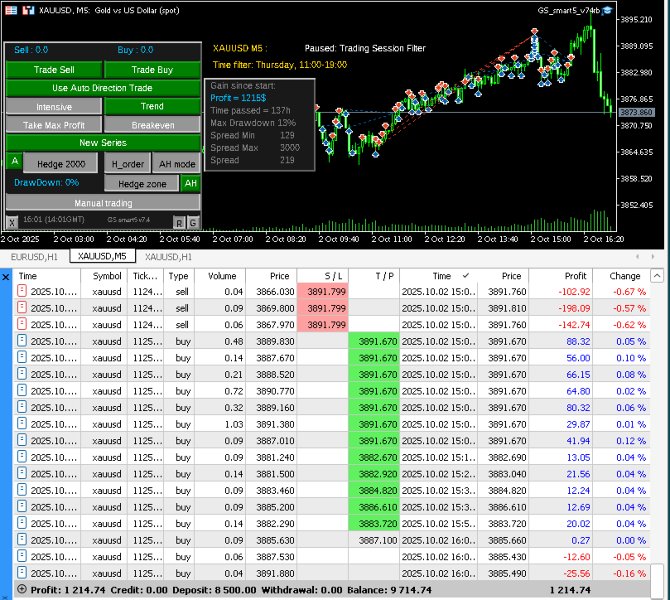Switch to the XAUUSD,H1 chart tab
The height and width of the screenshot is (600, 670).
coord(168,257)
